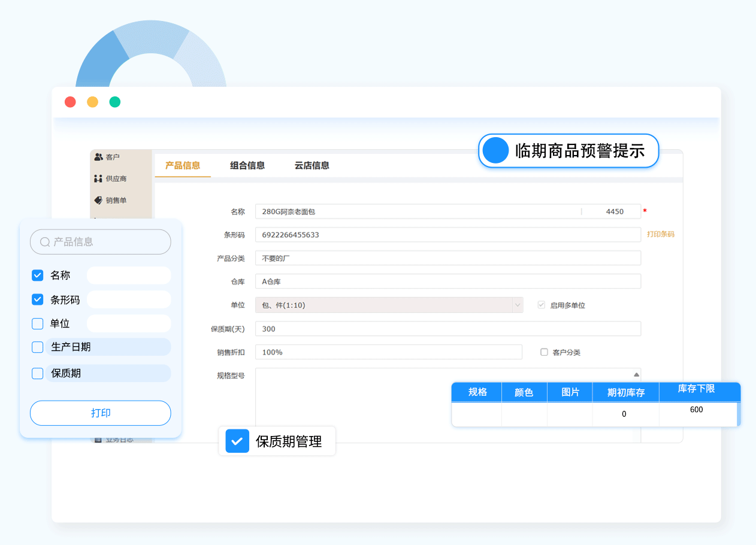756x545 pixels.
Task: Click the 供应商 supplier icon in sidebar
Action: pos(99,178)
